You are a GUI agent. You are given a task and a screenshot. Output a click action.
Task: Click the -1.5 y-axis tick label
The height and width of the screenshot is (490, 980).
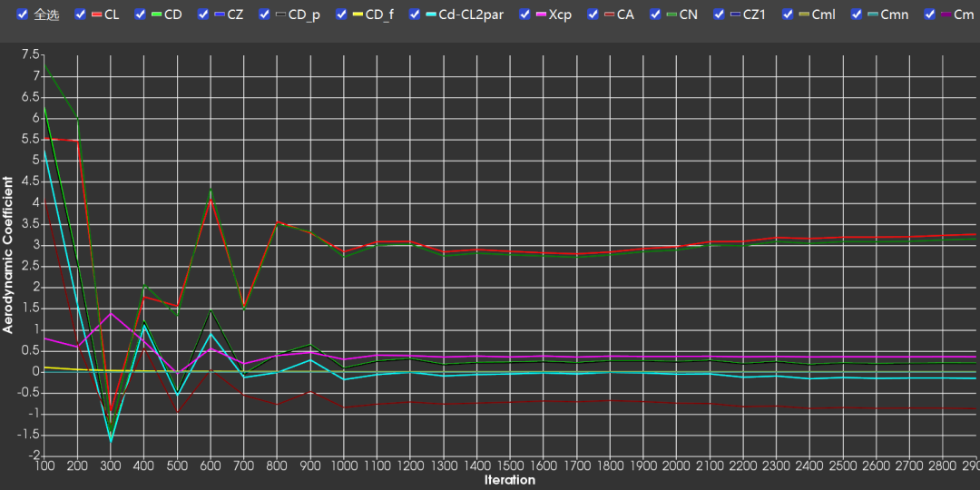pyautogui.click(x=27, y=435)
